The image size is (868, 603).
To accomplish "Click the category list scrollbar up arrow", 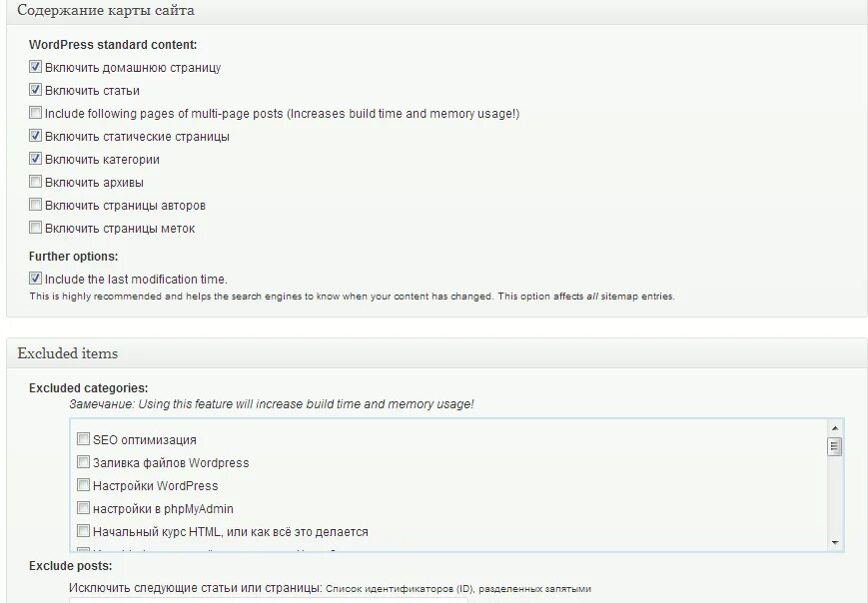I will (x=835, y=427).
